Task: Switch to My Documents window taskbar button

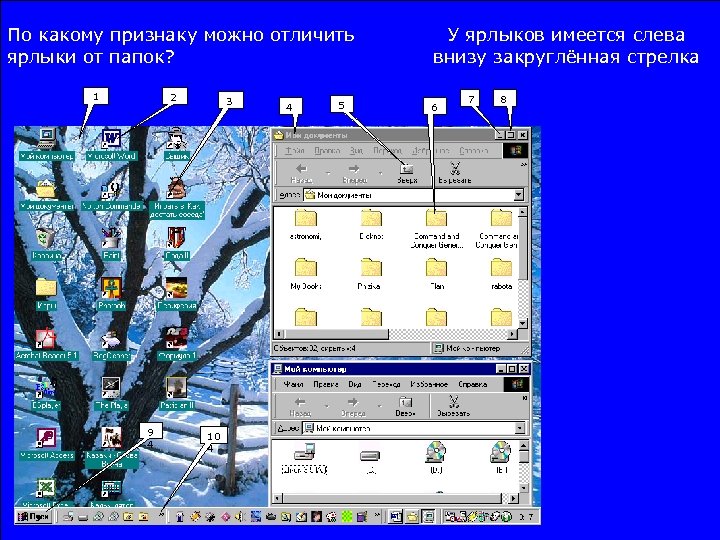Action: pyautogui.click(x=412, y=517)
